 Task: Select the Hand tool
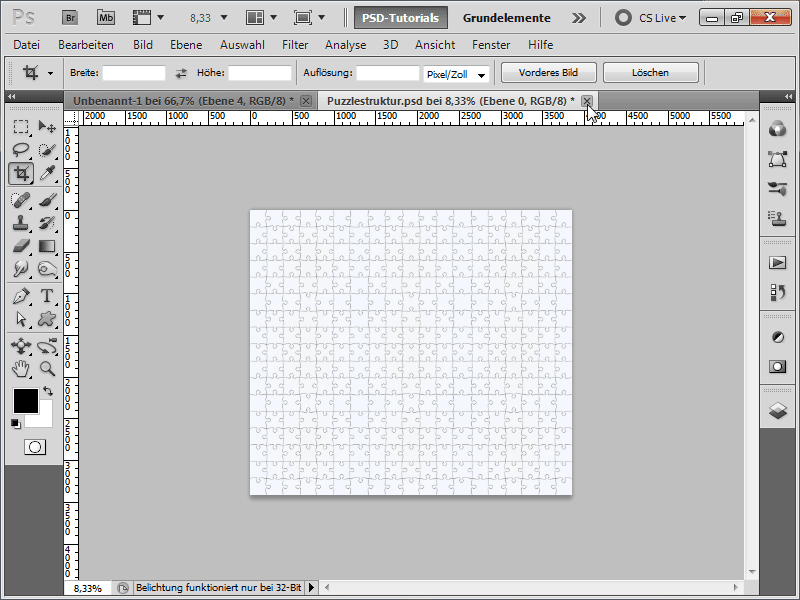point(21,369)
